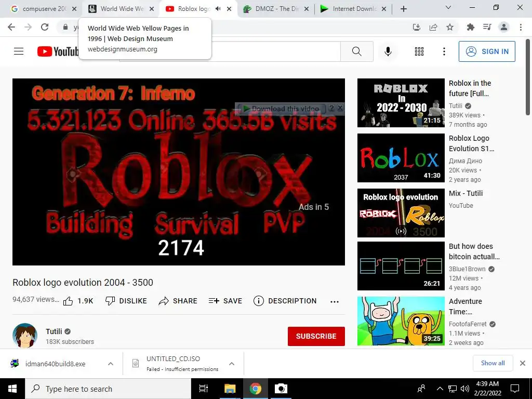Click the SHARE button
Screen dimensions: 532x399
click(178, 301)
